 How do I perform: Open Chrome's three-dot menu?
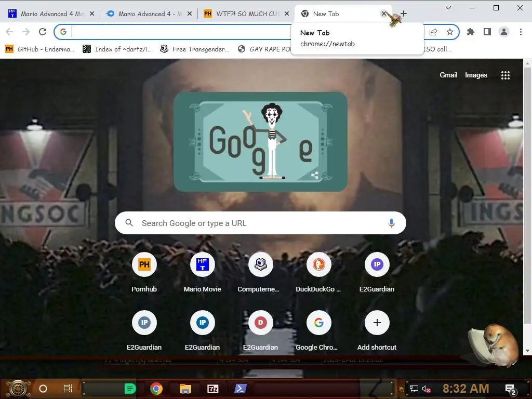tap(521, 32)
